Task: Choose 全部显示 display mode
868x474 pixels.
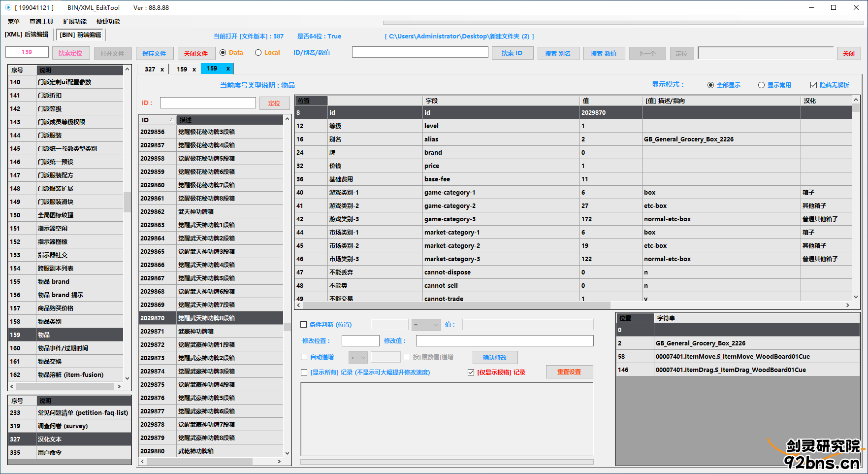Action: click(x=710, y=85)
